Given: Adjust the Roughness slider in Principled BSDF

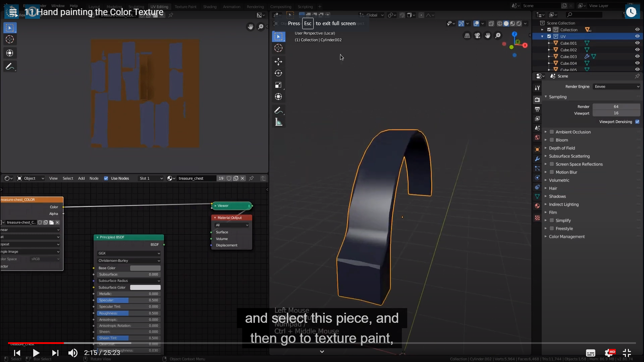Looking at the screenshot, I should coord(129,313).
